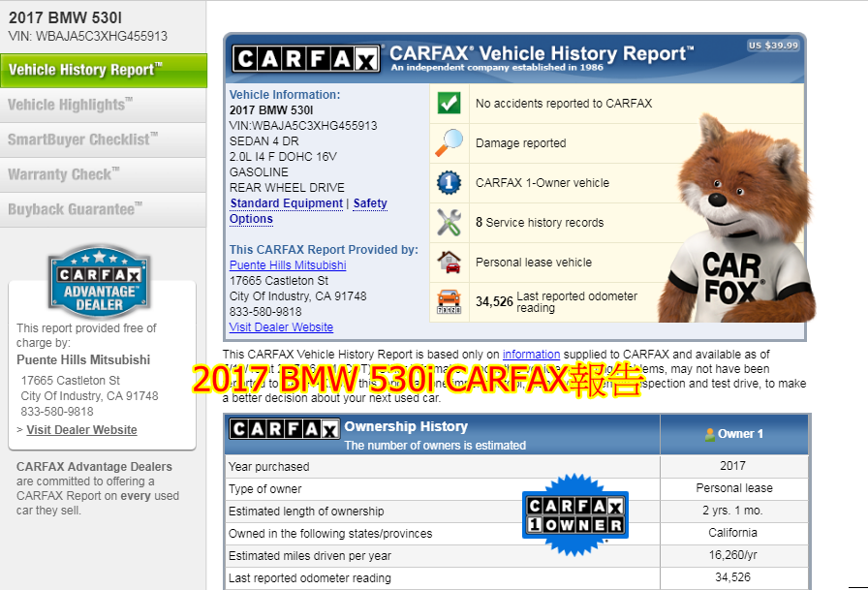Click the 'California' table value
The height and width of the screenshot is (590, 868).
[x=733, y=533]
